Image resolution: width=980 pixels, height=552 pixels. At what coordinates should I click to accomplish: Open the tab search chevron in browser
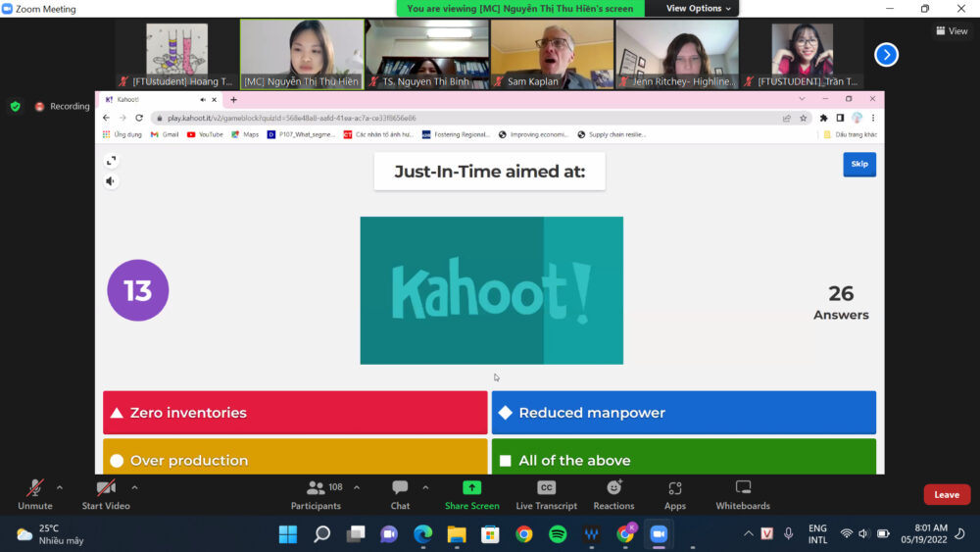(x=802, y=99)
